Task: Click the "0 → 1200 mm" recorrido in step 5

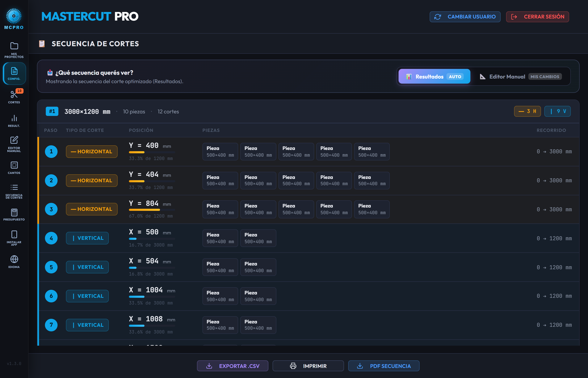Action: pyautogui.click(x=554, y=267)
